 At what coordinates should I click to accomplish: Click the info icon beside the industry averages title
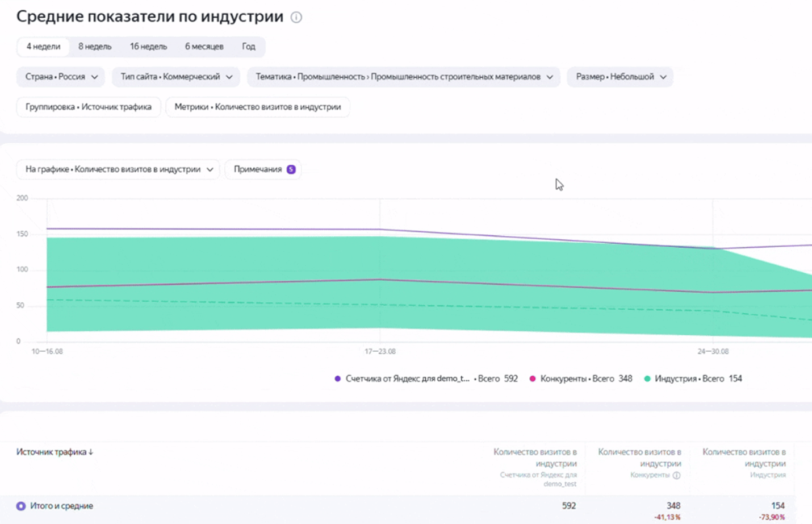click(296, 17)
